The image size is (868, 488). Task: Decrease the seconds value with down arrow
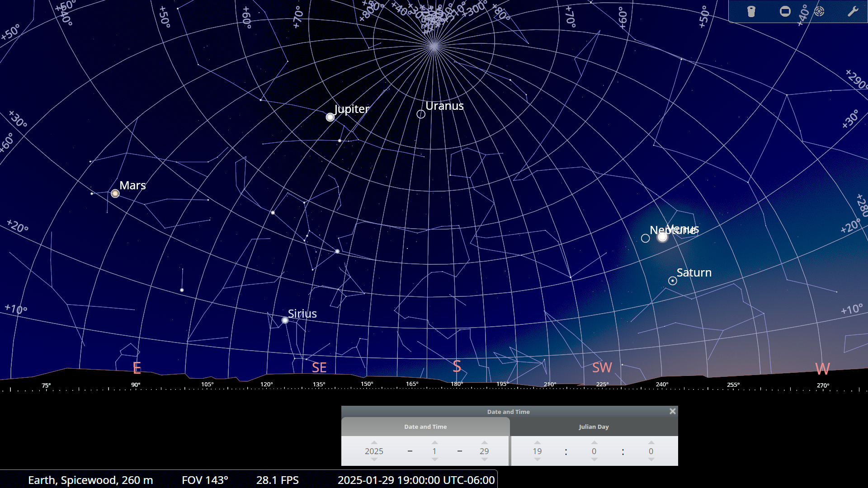(x=651, y=460)
